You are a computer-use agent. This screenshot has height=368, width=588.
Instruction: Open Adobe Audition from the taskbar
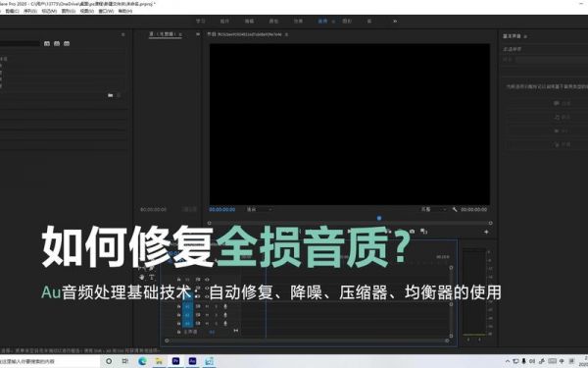pyautogui.click(x=192, y=361)
